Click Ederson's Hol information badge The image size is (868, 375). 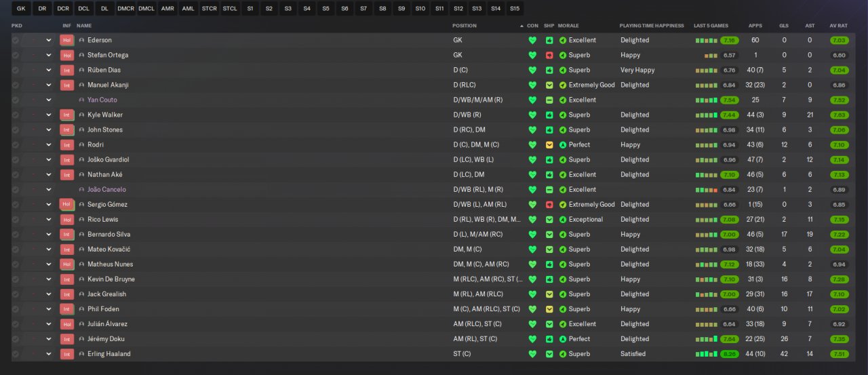pyautogui.click(x=66, y=40)
